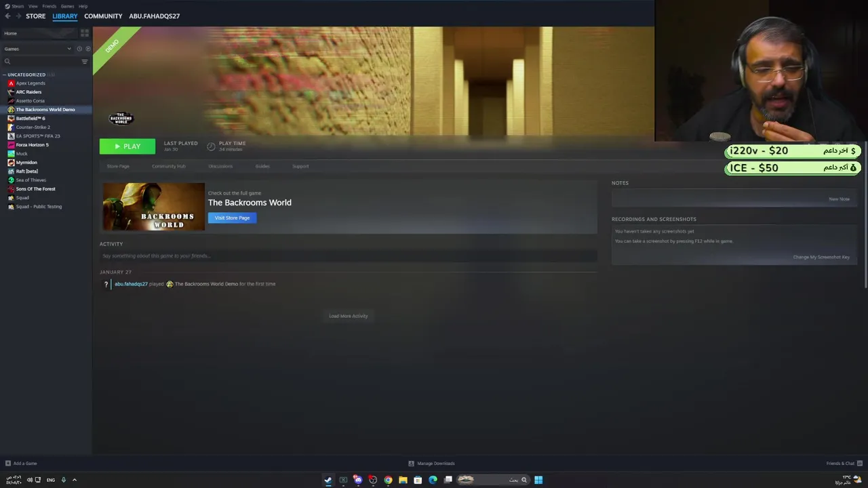Open the Community Hub link
Image resolution: width=868 pixels, height=488 pixels.
click(x=168, y=166)
